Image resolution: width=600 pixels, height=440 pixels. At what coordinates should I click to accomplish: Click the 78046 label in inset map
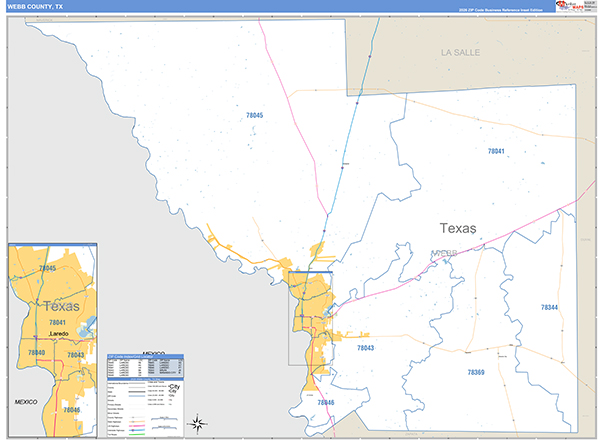pos(71,410)
